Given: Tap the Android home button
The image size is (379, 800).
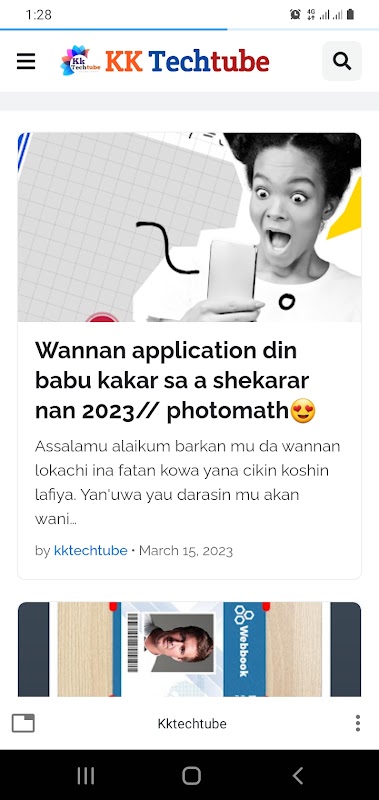Looking at the screenshot, I should 191,776.
